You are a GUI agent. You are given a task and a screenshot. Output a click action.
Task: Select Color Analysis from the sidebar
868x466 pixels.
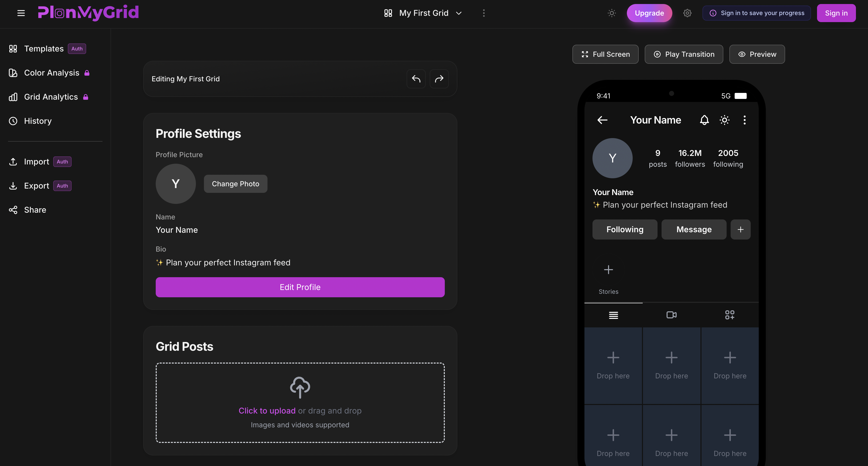pos(51,73)
